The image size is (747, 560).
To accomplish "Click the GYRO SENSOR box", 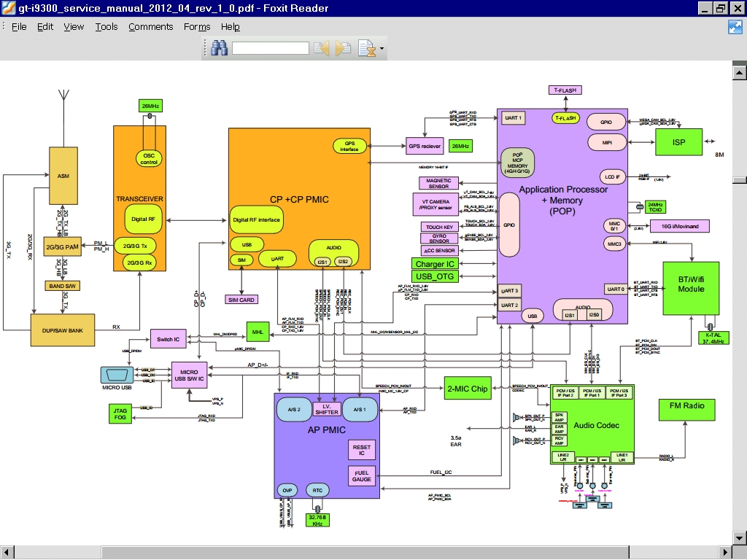I will coord(438,238).
